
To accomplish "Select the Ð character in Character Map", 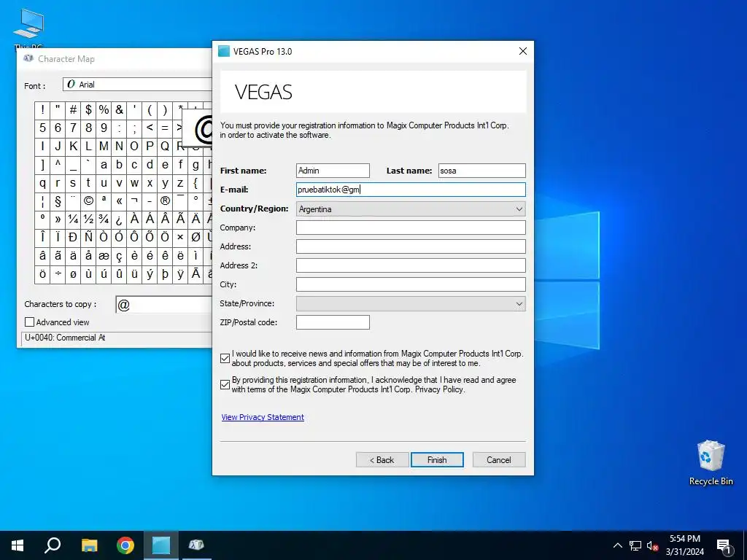I will pyautogui.click(x=73, y=237).
